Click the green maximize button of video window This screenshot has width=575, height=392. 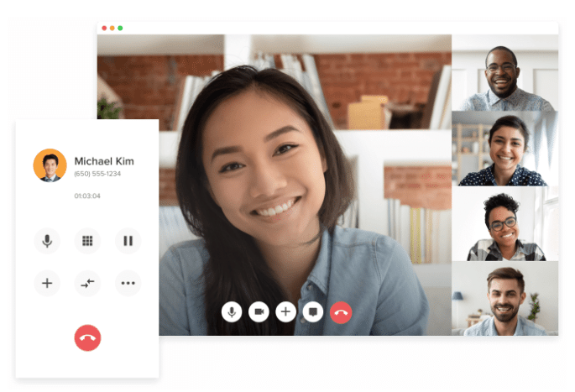120,28
